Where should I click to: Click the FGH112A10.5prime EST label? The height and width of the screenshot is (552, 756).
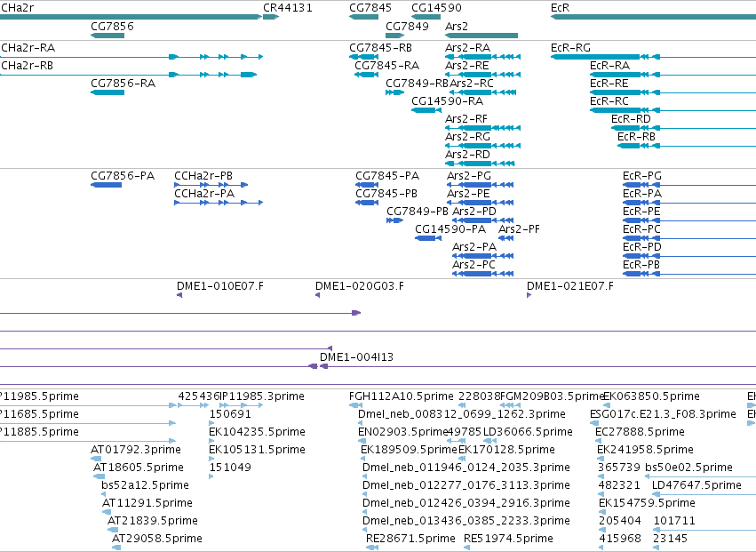402,396
